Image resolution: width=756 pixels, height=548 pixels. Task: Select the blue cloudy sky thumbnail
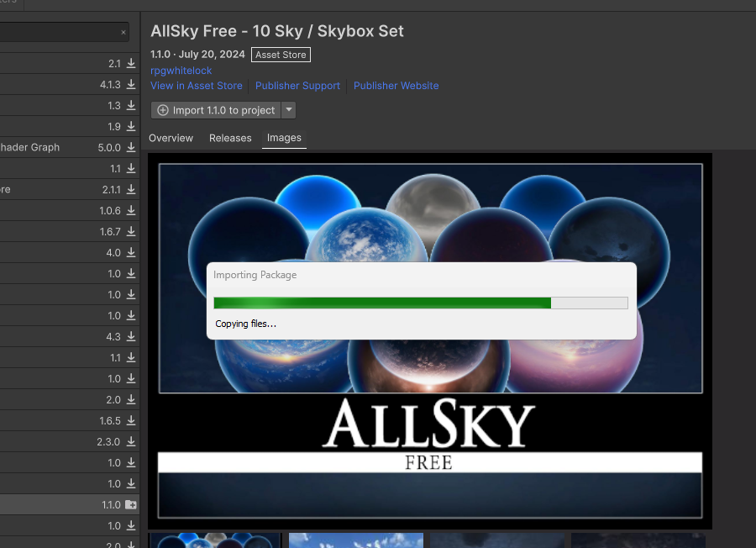pyautogui.click(x=356, y=540)
